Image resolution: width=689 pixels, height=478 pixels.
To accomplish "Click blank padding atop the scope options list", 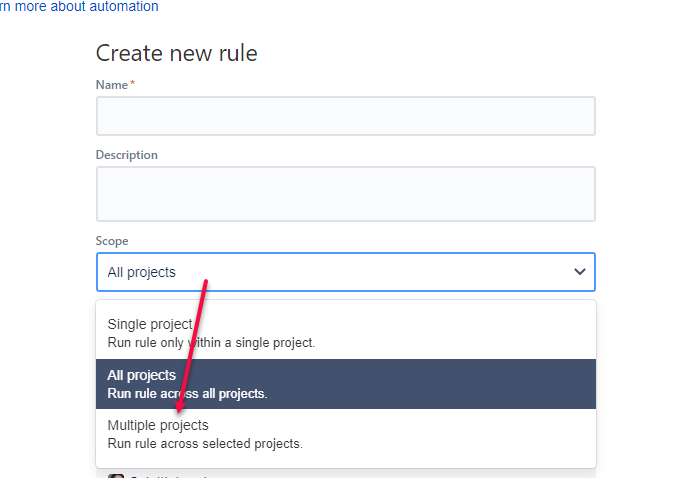I will pos(346,305).
